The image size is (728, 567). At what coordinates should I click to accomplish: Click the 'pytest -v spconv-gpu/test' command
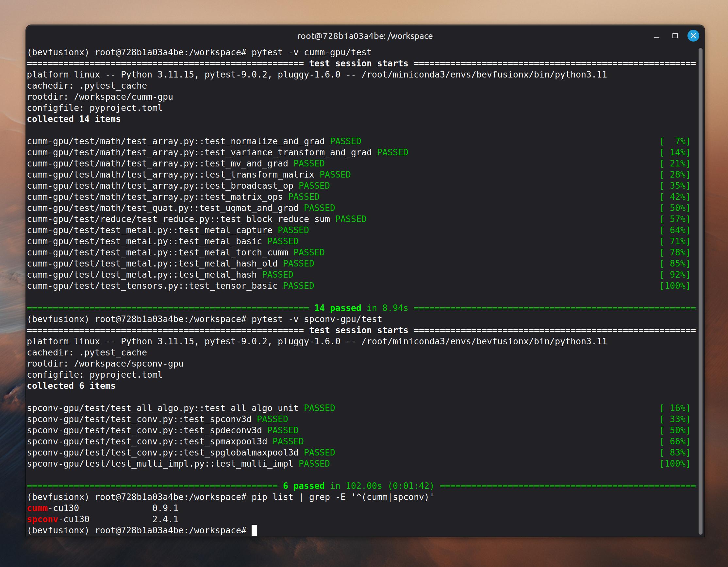[x=317, y=319]
